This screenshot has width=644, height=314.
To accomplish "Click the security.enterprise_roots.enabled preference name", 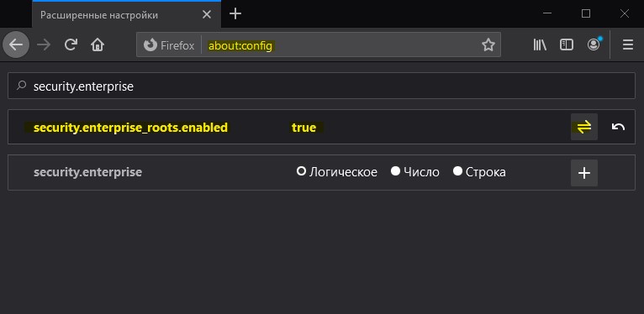I will coord(130,128).
